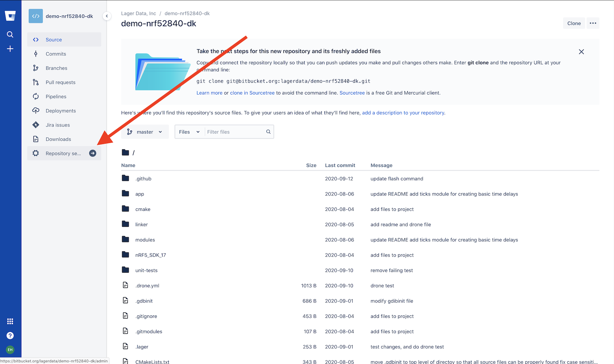
Task: Select Source in the sidebar menu
Action: 54,39
